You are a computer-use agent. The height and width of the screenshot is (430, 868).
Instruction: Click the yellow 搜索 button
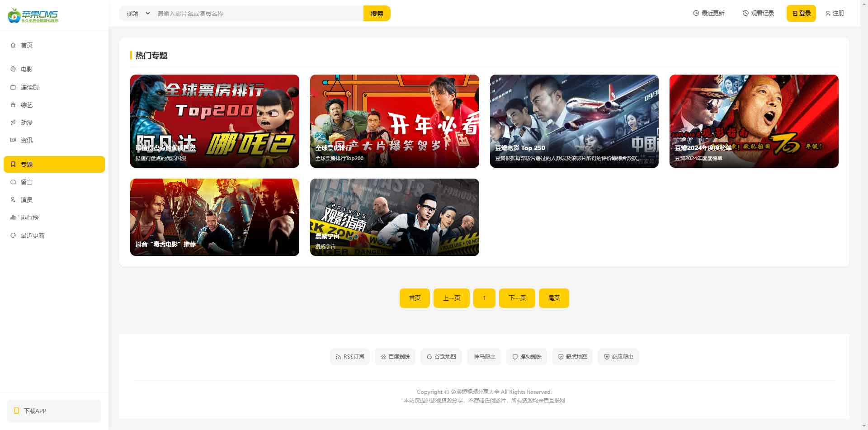[x=377, y=14]
